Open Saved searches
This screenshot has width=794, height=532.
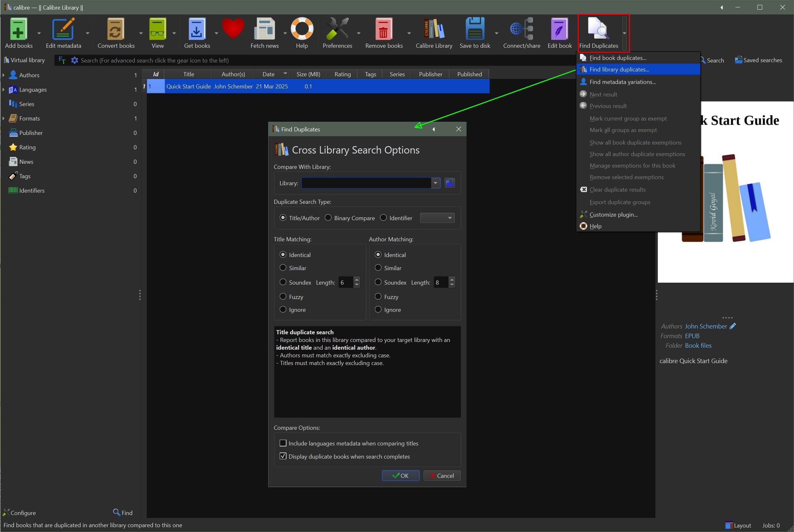click(x=758, y=60)
